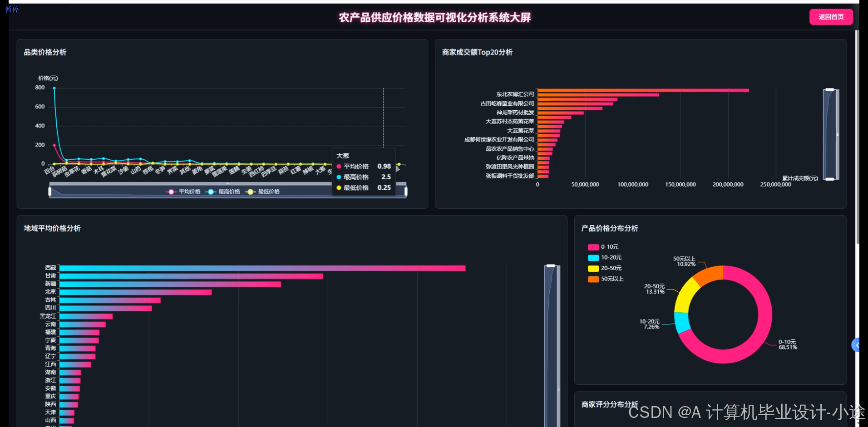
Task: Click the 大荔苏村杰苑黄花菜 merchant label
Action: point(510,122)
